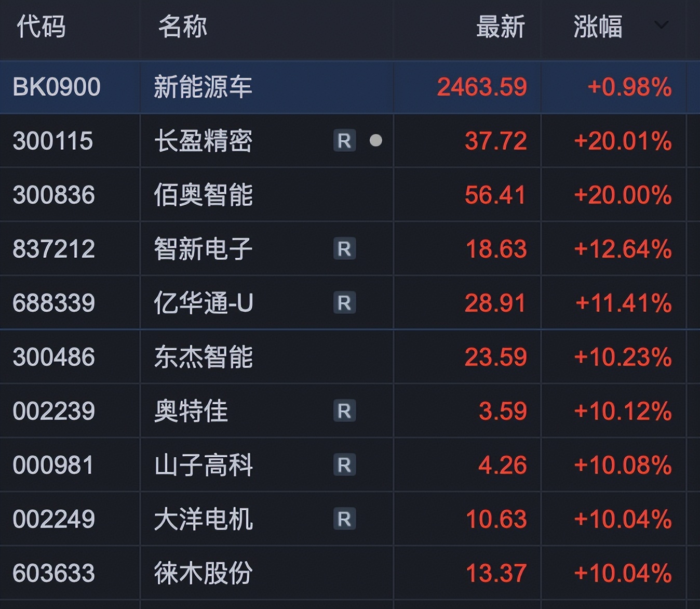This screenshot has width=700, height=609.
Task: Click price 23.59
Action: point(496,357)
